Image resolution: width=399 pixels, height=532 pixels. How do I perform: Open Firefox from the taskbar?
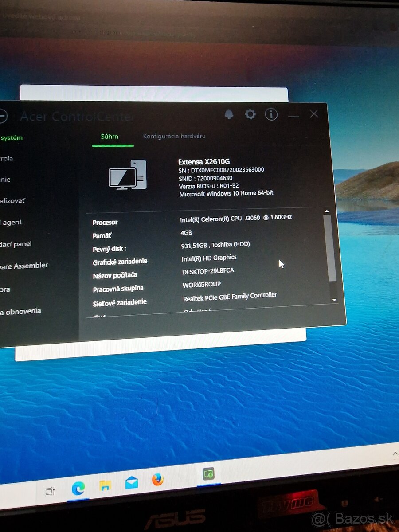157,480
